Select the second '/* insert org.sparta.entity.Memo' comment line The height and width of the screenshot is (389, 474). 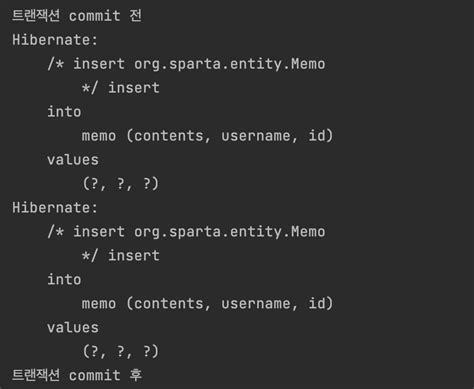pos(186,232)
